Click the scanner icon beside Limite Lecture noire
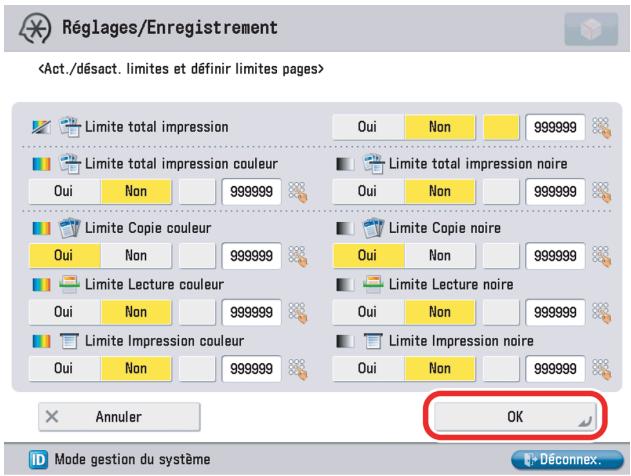This screenshot has height=476, width=631. (x=373, y=284)
